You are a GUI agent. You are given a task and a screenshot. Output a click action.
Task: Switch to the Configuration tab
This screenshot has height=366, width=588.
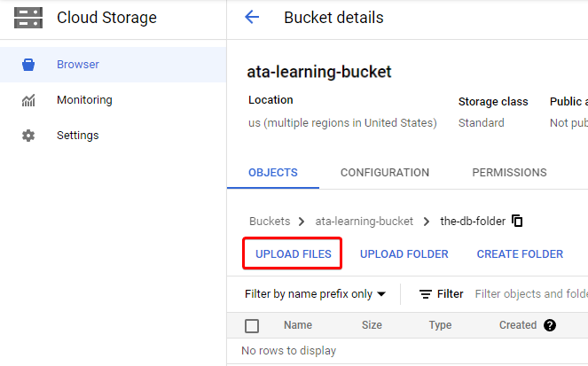[x=385, y=173]
